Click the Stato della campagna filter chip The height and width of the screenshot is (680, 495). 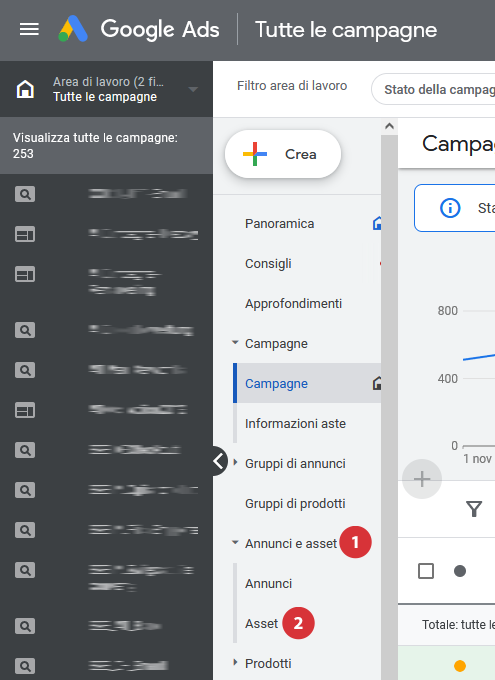(434, 89)
